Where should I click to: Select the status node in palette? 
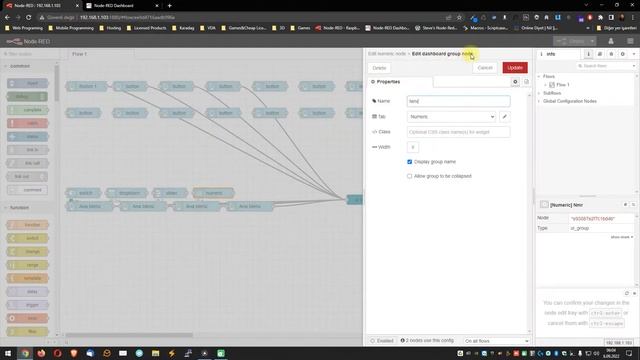click(x=28, y=137)
